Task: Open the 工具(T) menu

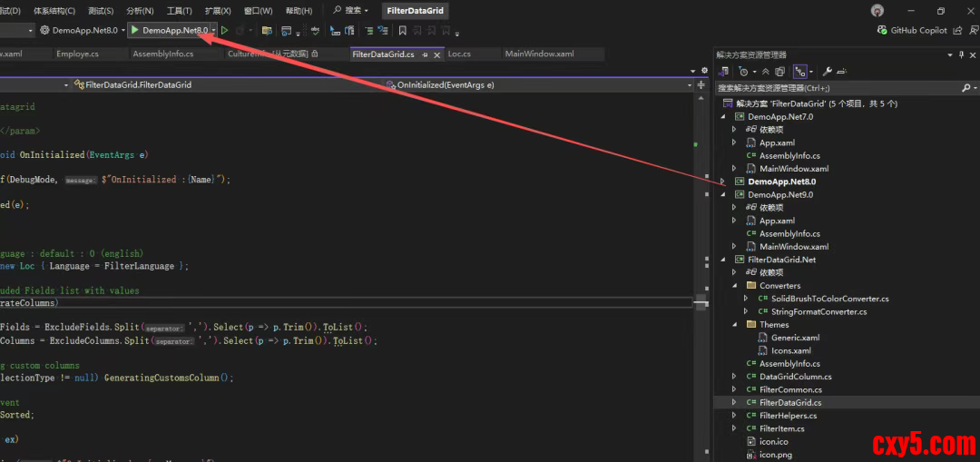Action: point(179,11)
